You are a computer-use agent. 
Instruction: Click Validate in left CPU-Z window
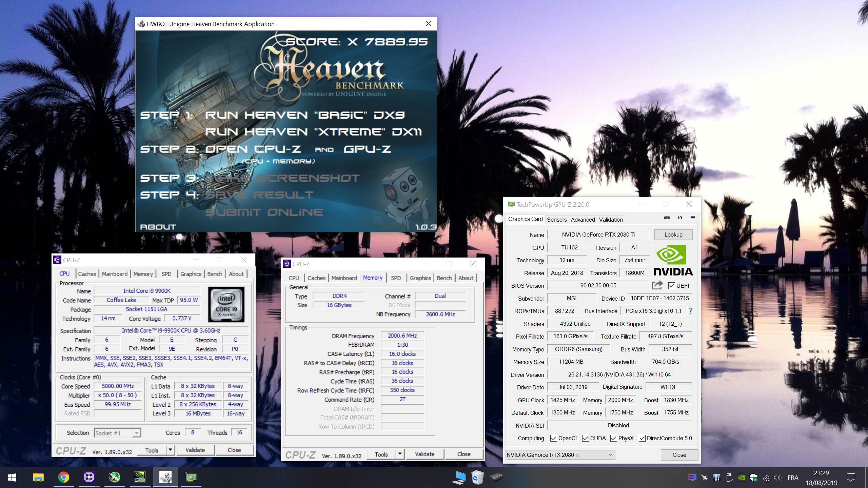195,450
